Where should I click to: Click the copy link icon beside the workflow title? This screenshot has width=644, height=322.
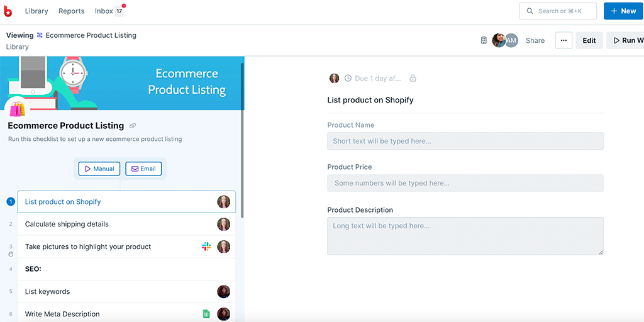[x=133, y=126]
